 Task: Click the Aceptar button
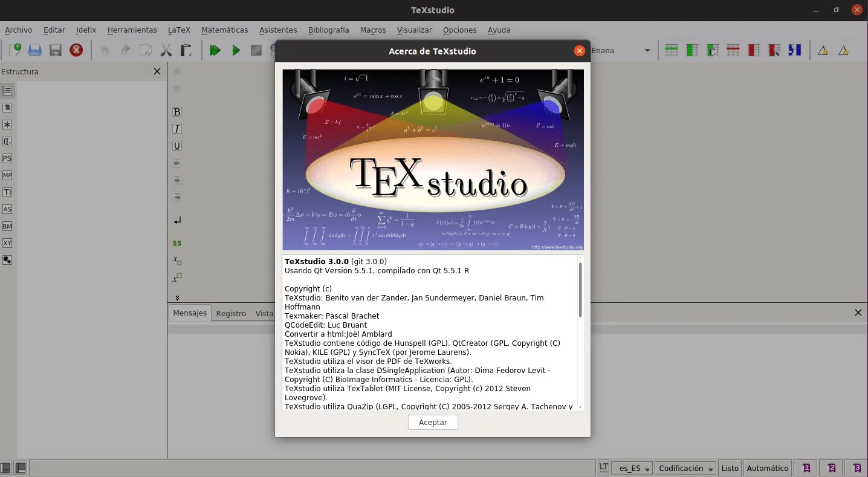coord(433,422)
